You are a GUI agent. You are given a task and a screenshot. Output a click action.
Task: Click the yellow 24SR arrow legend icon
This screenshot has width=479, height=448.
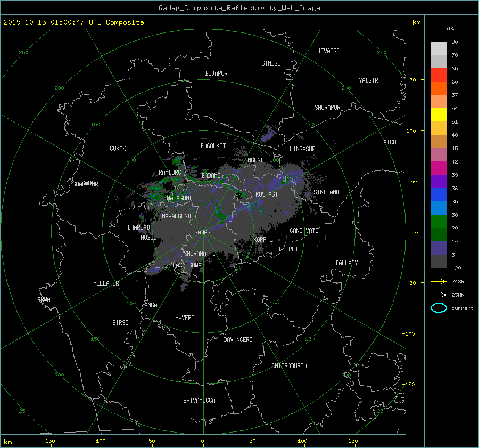tap(439, 281)
